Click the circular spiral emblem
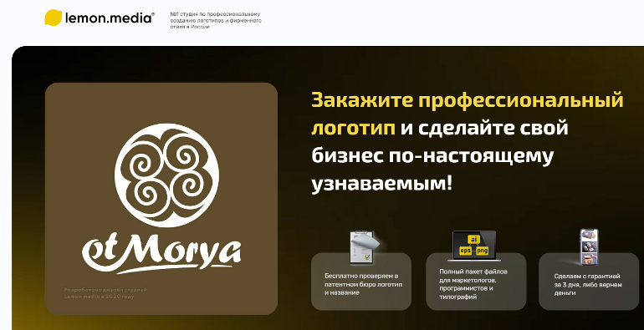Image resolution: width=644 pixels, height=330 pixels. (166, 175)
